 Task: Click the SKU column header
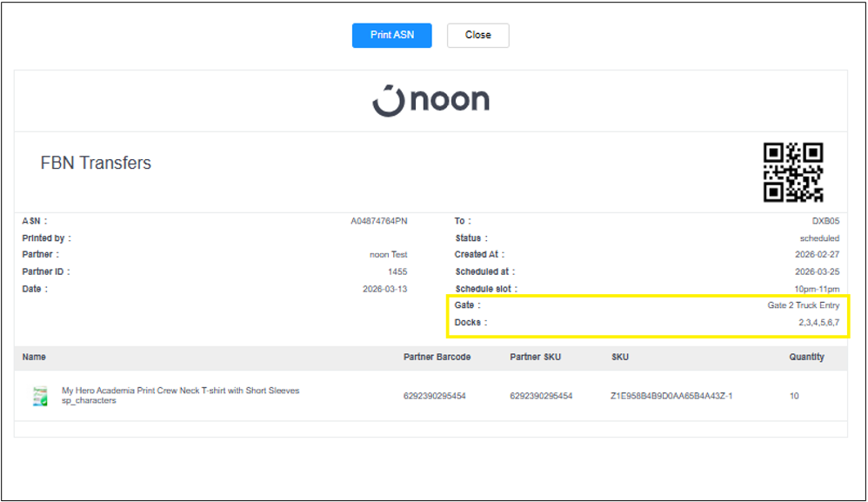(x=620, y=357)
